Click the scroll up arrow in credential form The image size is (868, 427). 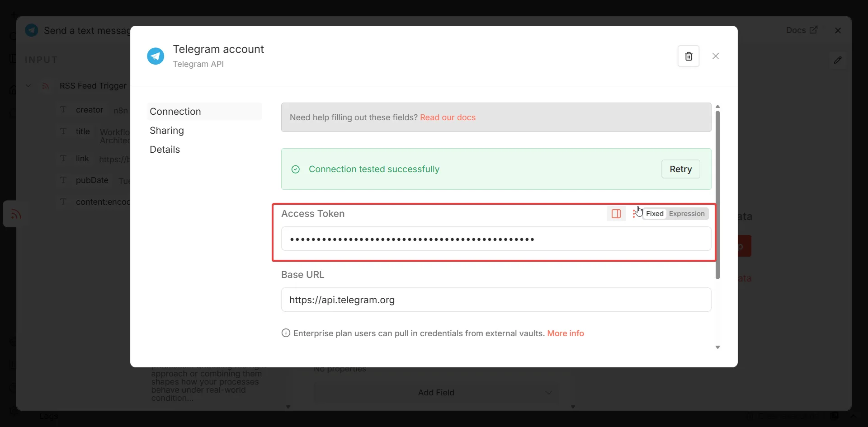click(717, 107)
